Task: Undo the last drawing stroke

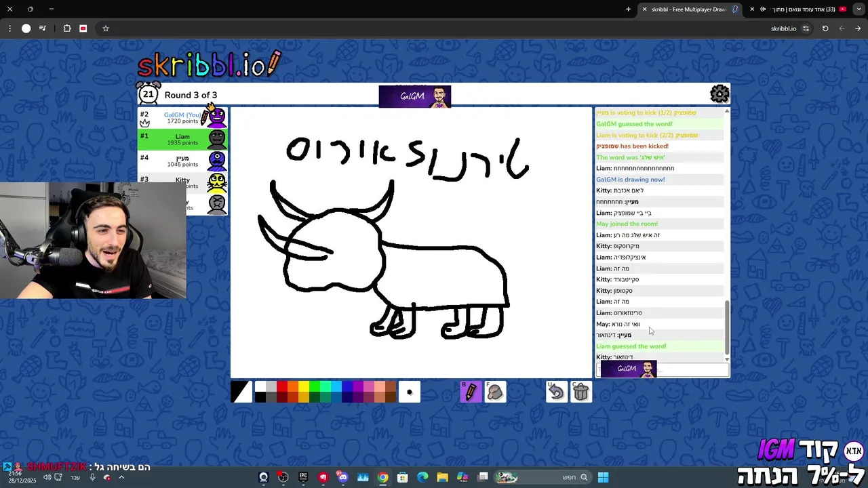Action: coord(557,392)
